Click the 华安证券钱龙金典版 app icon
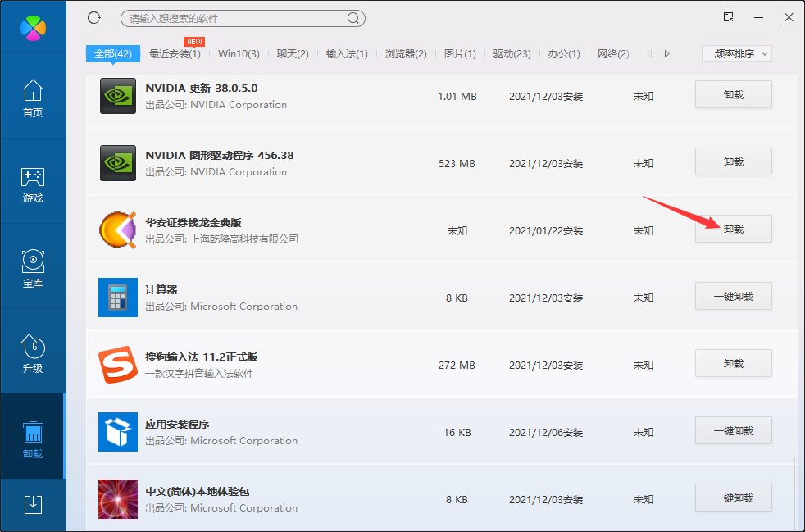805x532 pixels. click(x=118, y=230)
